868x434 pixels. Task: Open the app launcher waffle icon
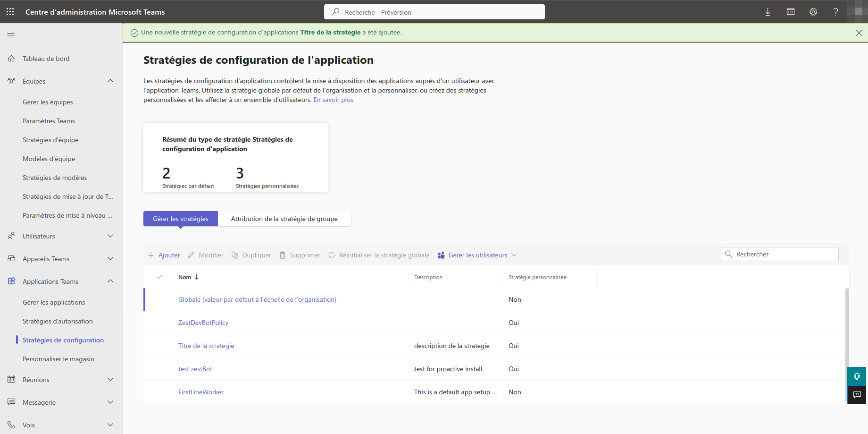tap(10, 12)
